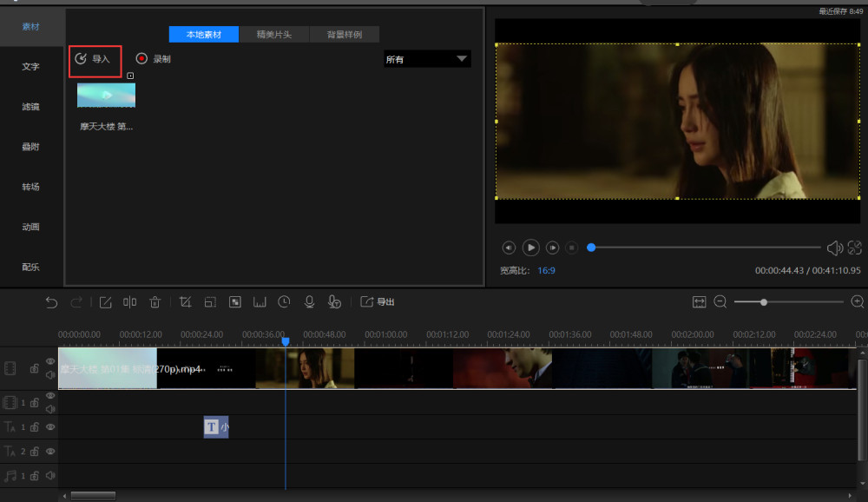Select the crop tool icon

[185, 302]
